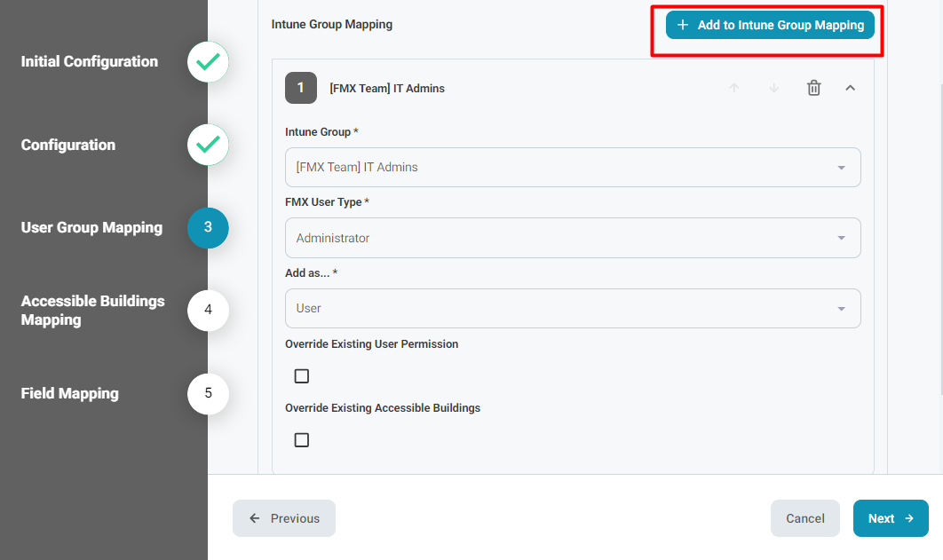
Task: Open the FMX User Type dropdown
Action: [x=573, y=238]
